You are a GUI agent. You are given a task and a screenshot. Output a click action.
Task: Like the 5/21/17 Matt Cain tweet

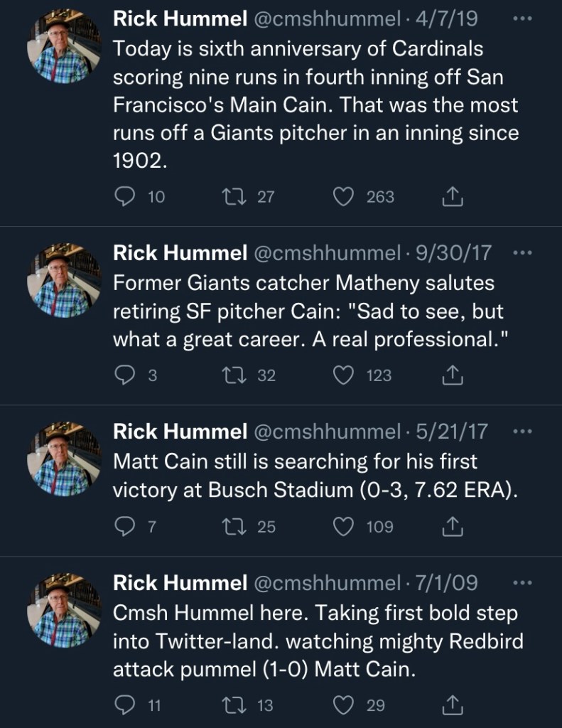344,527
